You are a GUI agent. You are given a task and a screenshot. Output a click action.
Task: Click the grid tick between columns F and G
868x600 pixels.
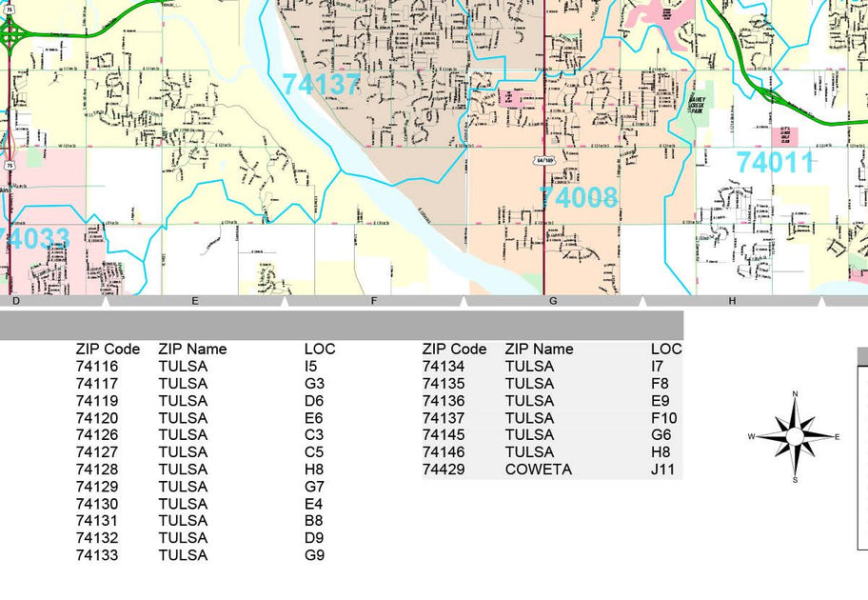464,302
